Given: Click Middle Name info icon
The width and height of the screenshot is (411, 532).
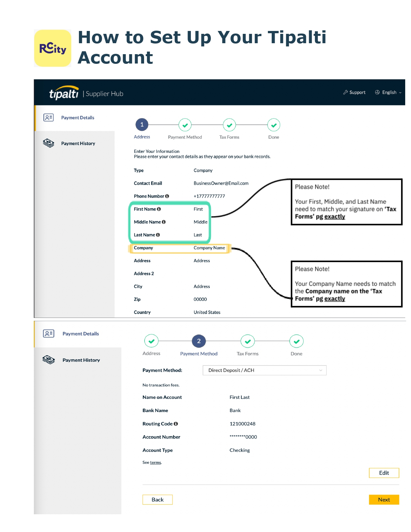Looking at the screenshot, I should (x=164, y=222).
